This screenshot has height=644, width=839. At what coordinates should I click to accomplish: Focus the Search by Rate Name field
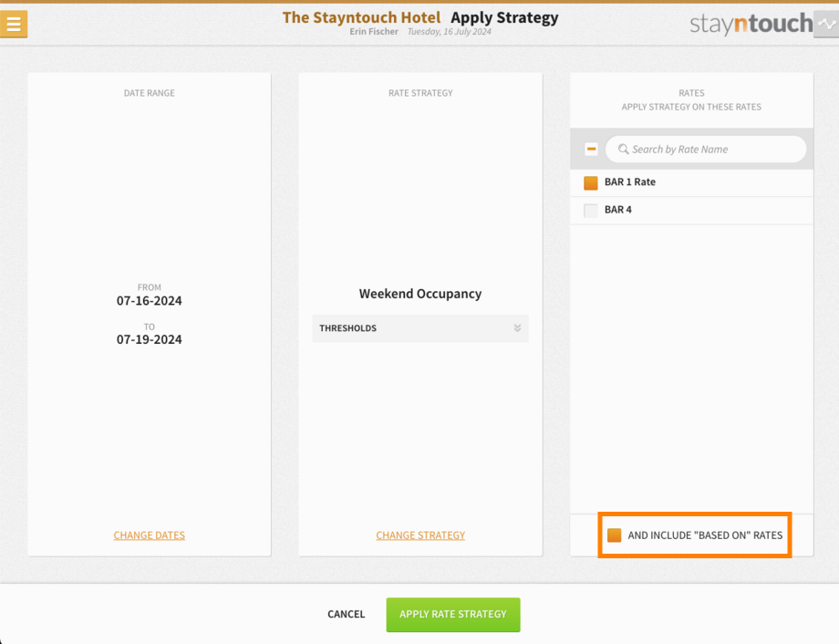tap(706, 150)
